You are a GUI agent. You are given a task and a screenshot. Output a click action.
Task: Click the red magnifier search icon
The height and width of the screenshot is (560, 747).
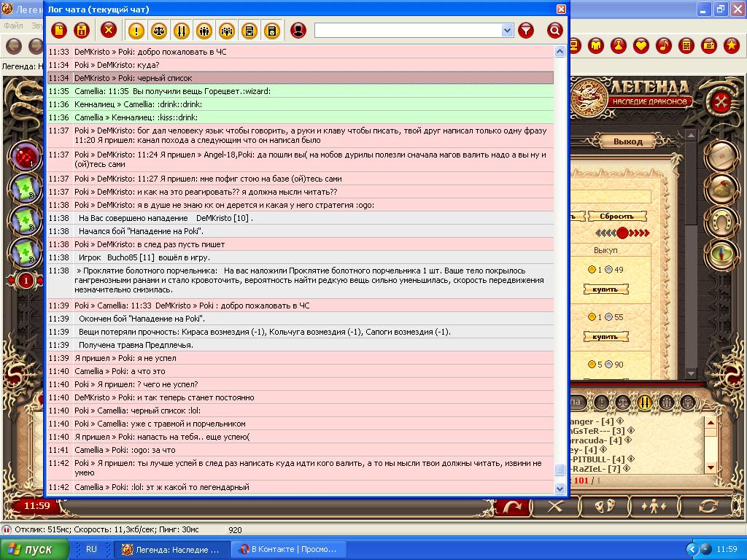tap(554, 30)
